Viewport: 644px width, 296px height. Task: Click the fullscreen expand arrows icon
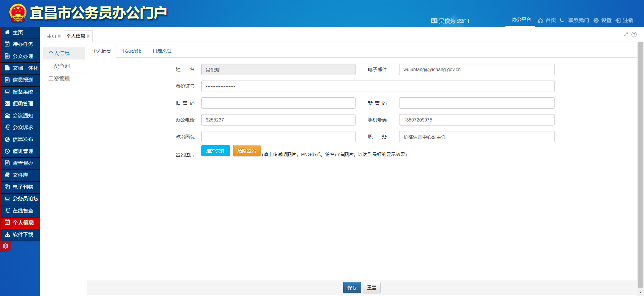(x=626, y=34)
